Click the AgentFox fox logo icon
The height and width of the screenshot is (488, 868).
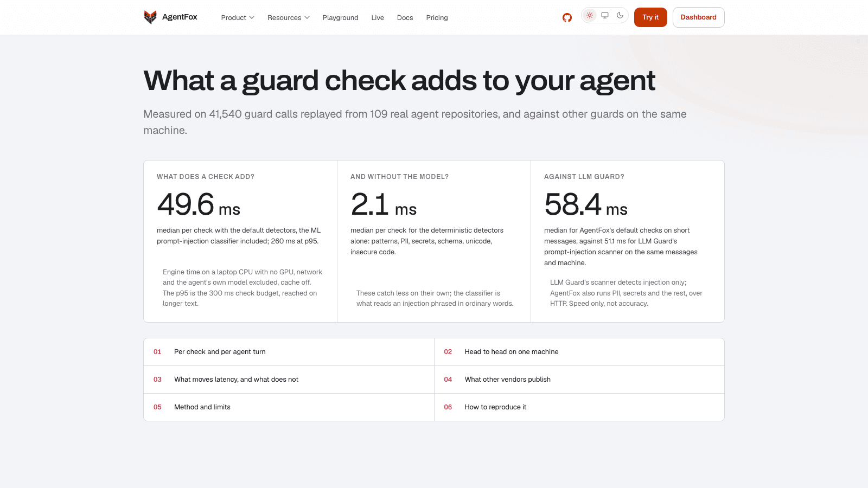150,17
